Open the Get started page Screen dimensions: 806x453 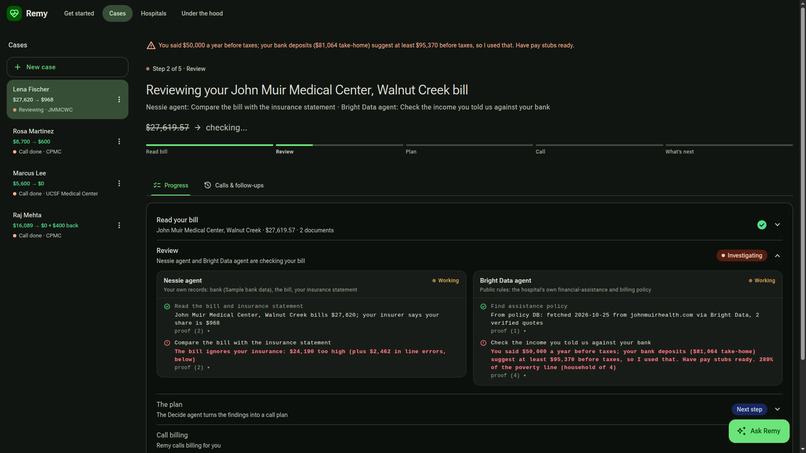pyautogui.click(x=79, y=13)
